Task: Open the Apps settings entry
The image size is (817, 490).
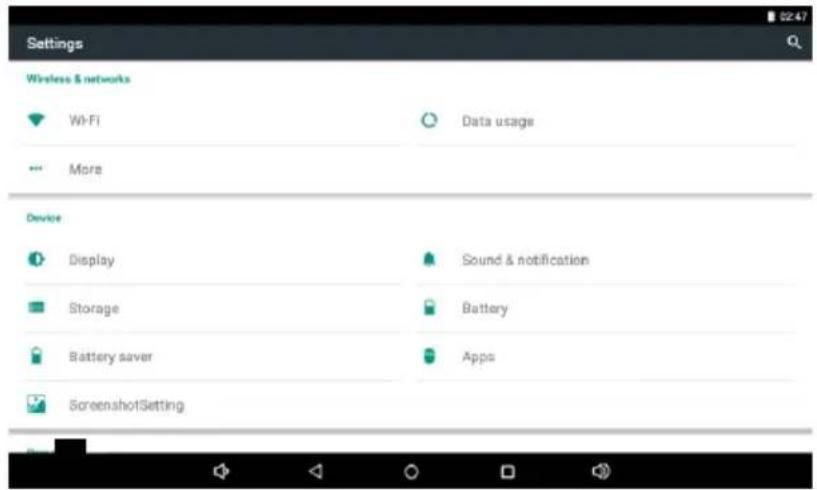Action: click(x=606, y=357)
